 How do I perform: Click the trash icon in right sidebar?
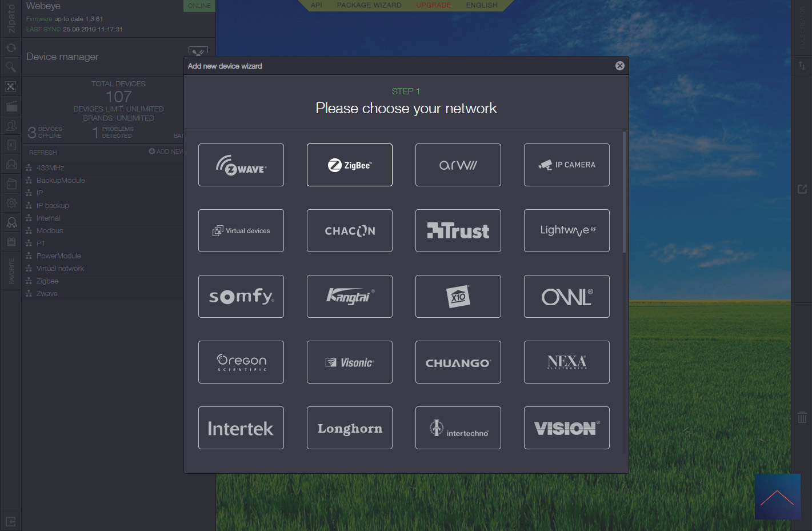802,417
